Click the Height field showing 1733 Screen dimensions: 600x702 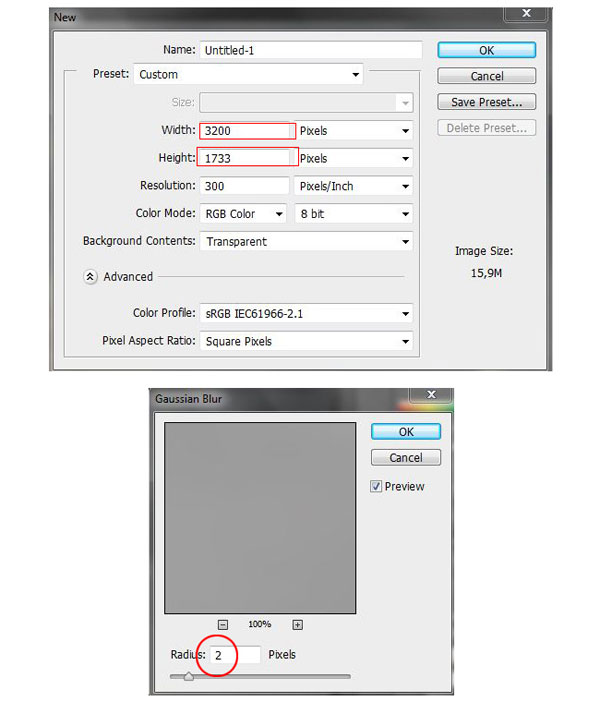click(247, 158)
